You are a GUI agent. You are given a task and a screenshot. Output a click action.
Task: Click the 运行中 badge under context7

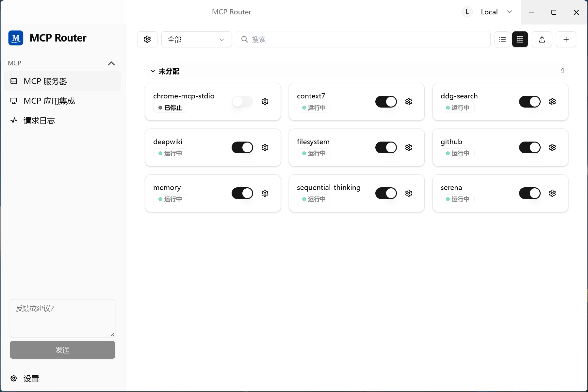pos(314,108)
